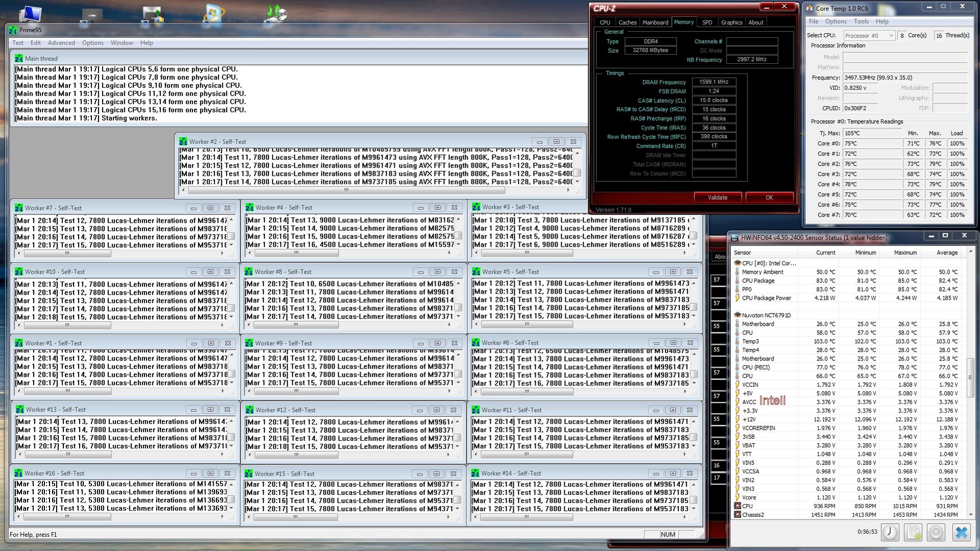
Task: Open the Tools menu in Core Temp
Action: (x=861, y=21)
